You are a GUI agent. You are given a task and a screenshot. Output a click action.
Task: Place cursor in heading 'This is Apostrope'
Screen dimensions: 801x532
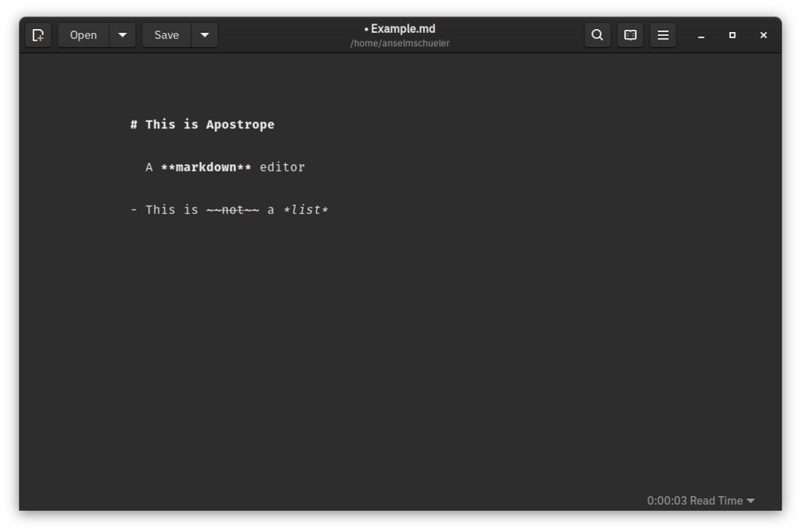(x=210, y=124)
